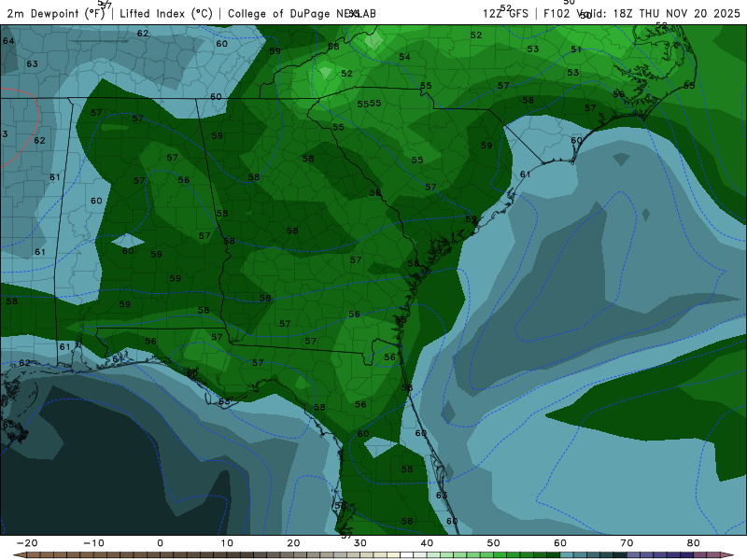Click the '10' tick label on the color scale
The height and width of the screenshot is (560, 747).
tap(227, 543)
